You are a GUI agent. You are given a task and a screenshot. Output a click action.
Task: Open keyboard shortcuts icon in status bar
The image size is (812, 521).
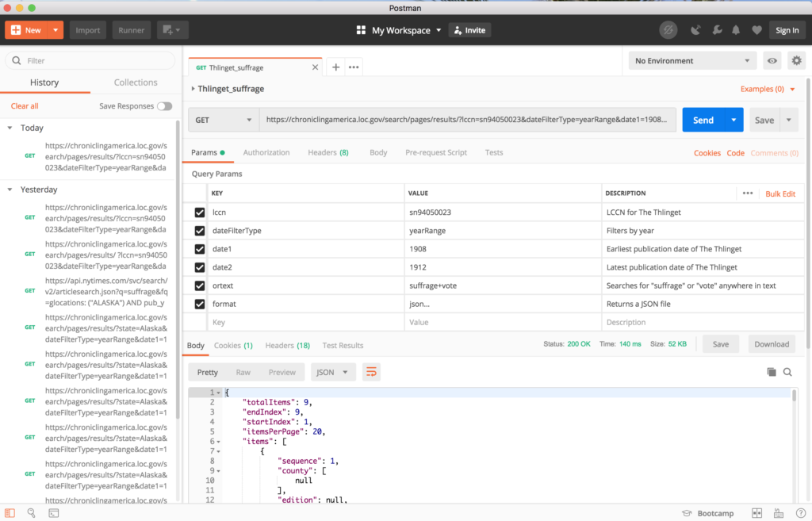pos(779,513)
